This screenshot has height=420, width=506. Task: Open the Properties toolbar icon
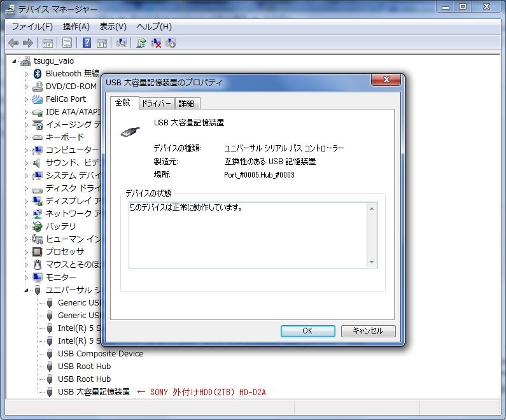point(67,43)
